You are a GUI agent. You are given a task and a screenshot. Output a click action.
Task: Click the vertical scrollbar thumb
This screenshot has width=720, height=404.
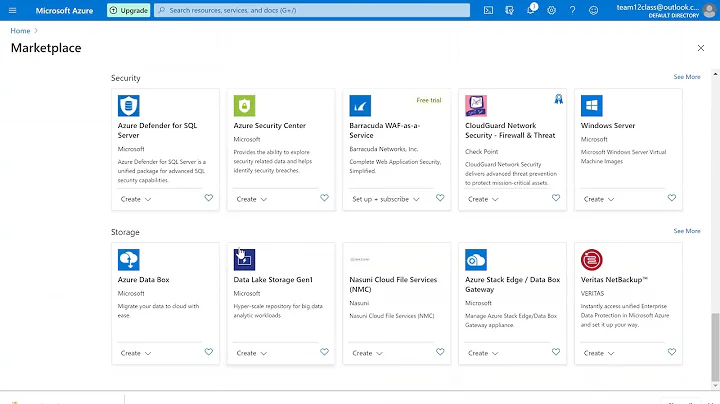pyautogui.click(x=715, y=347)
